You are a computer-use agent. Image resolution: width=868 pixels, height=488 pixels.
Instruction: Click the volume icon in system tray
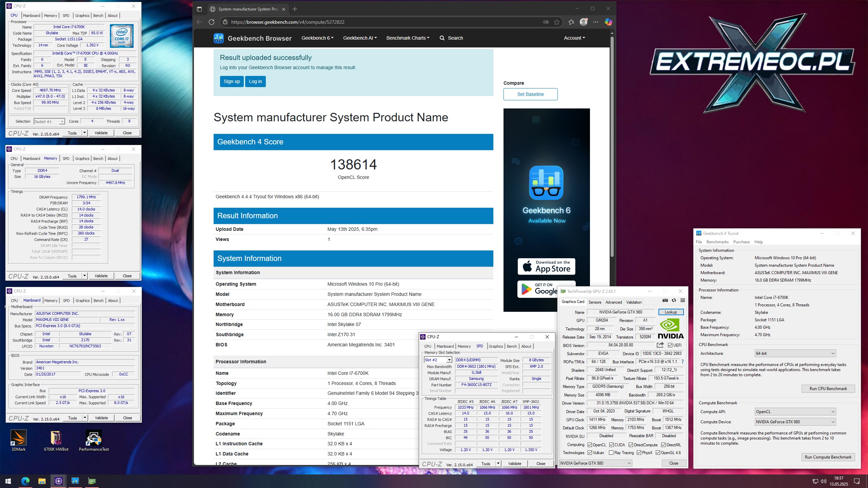click(x=824, y=481)
